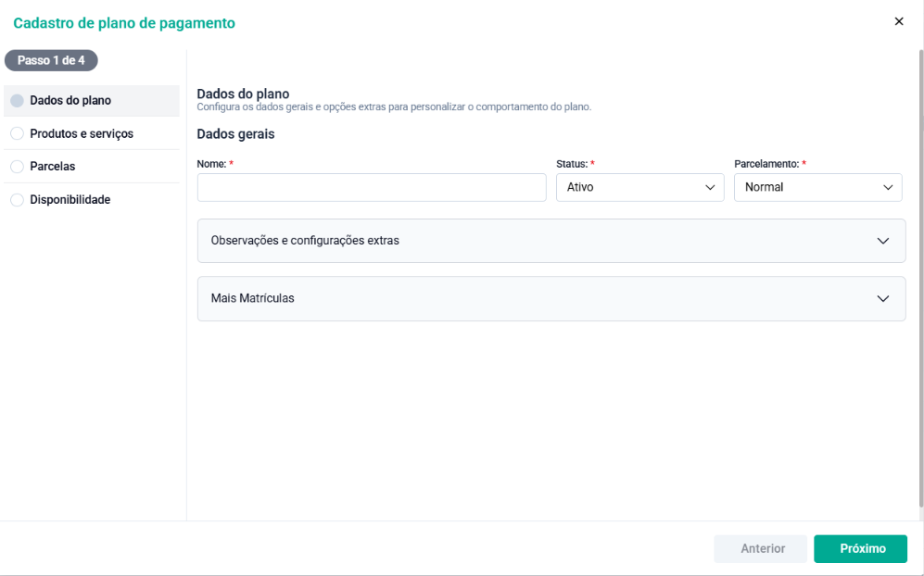This screenshot has height=576, width=924.
Task: Open the Parcelamento dropdown showing Normal
Action: pyautogui.click(x=818, y=187)
